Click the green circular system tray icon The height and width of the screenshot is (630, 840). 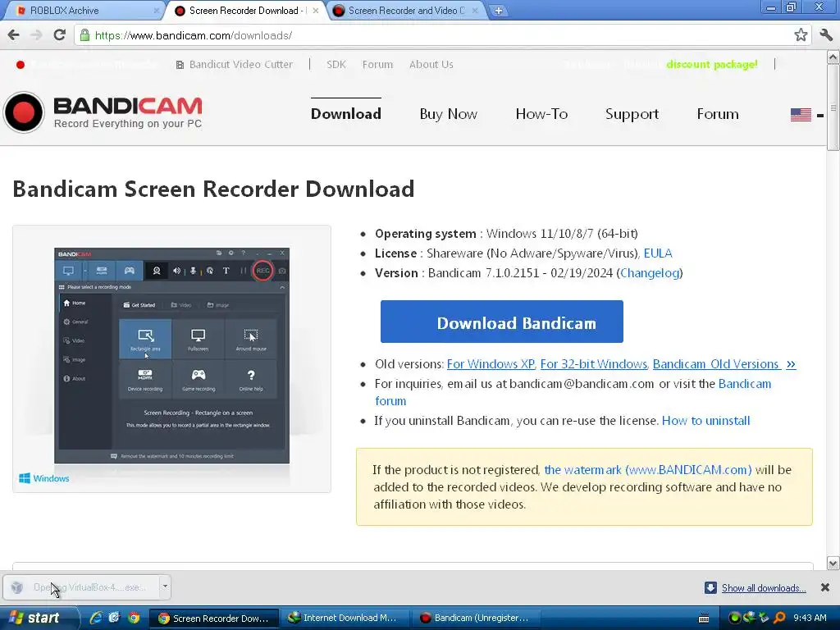coord(734,618)
